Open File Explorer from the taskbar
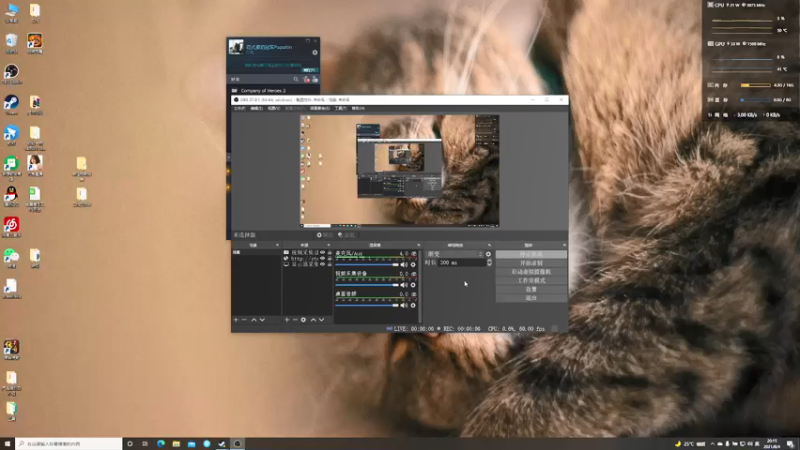This screenshot has height=450, width=800. coord(176,444)
